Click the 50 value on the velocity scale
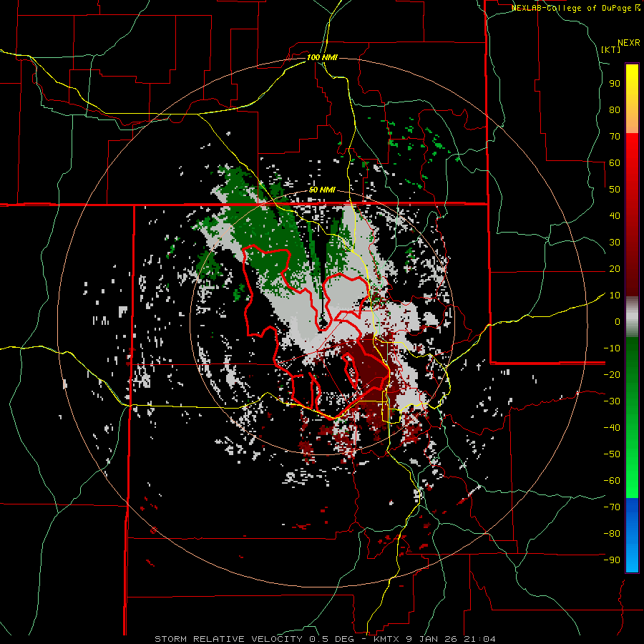644x644 pixels. (x=615, y=190)
